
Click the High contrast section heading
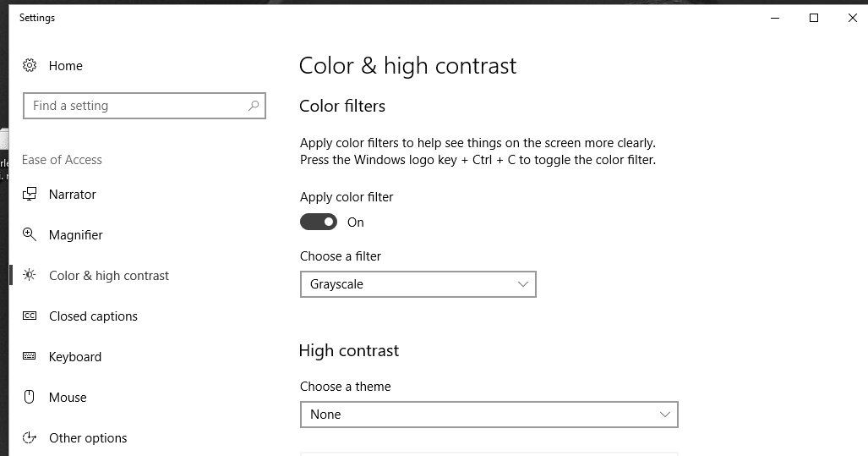349,350
